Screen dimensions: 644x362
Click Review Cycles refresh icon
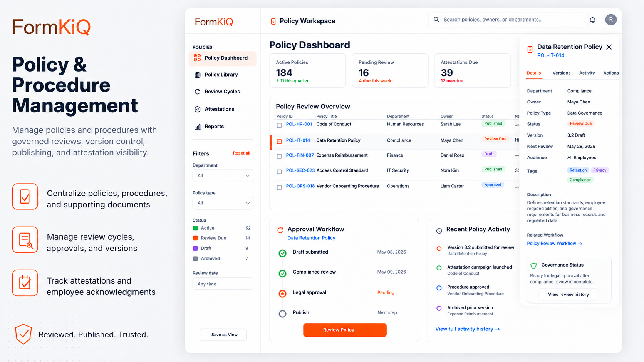coord(198,92)
